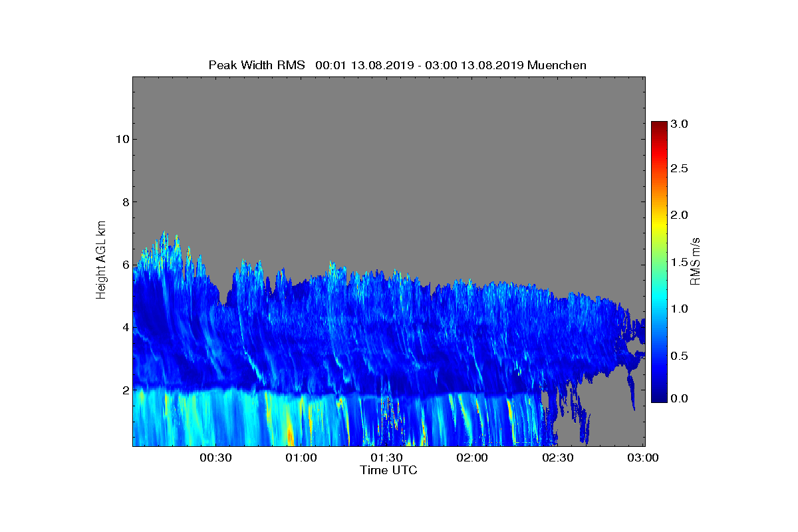The width and height of the screenshot is (798, 532).
Task: Click the 'Height AGL km' axis label
Action: pyautogui.click(x=101, y=261)
